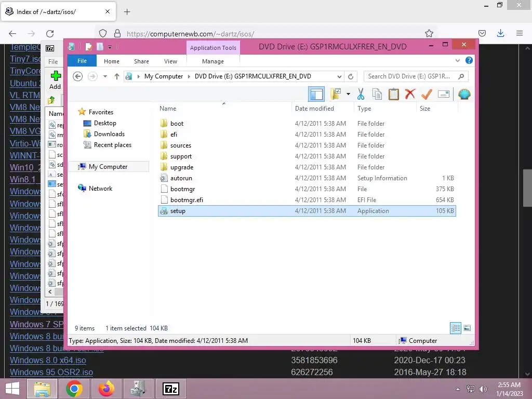Select Desktop in the navigation pane

click(105, 123)
